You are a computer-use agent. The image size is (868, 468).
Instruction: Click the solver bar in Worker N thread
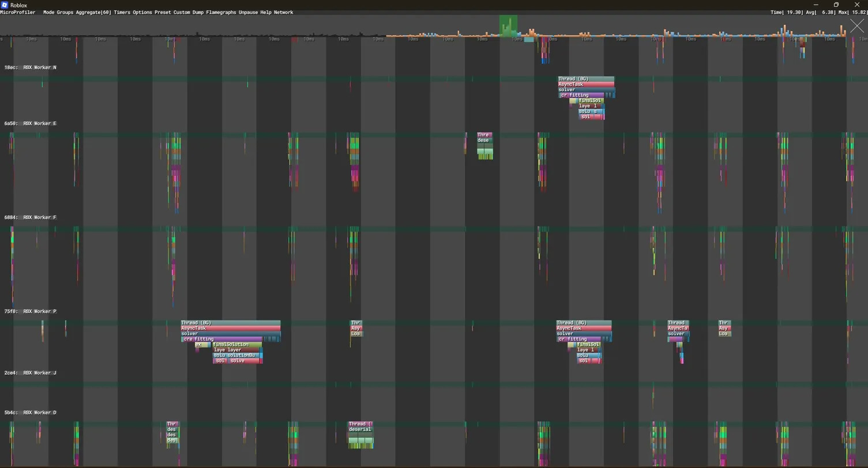586,90
